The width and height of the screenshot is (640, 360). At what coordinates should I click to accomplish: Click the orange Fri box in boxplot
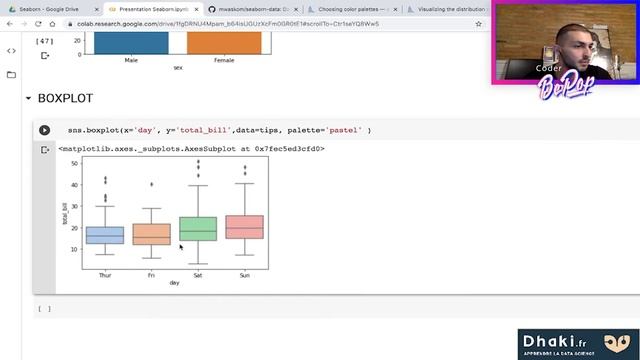[x=151, y=234]
